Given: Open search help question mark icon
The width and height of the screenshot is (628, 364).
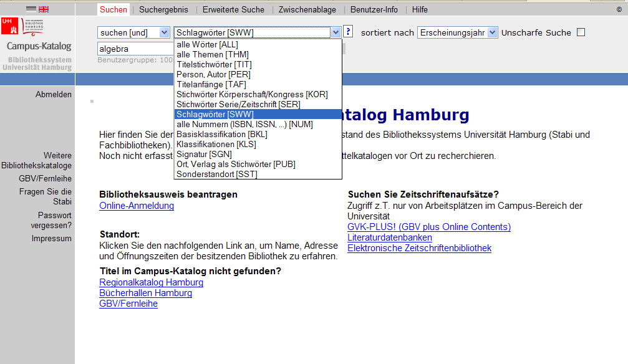Looking at the screenshot, I should (x=348, y=31).
